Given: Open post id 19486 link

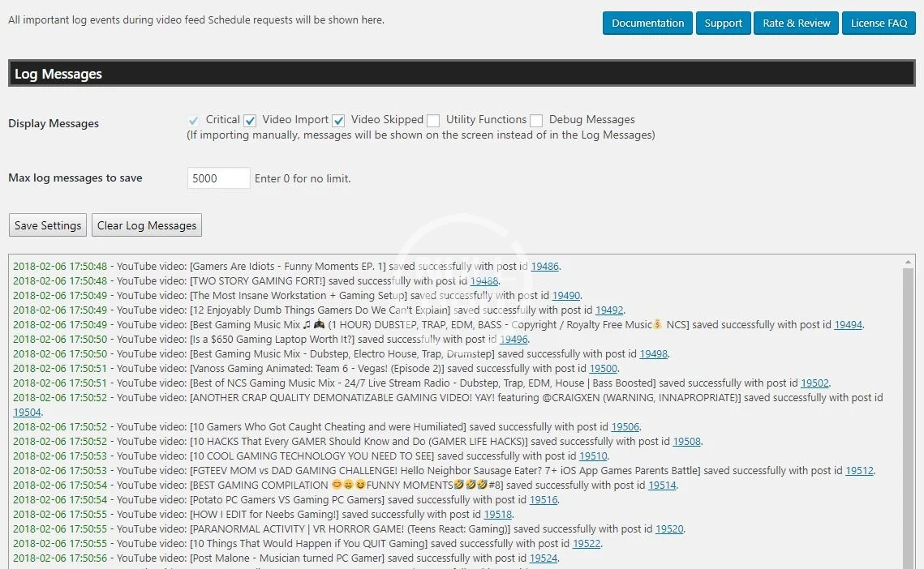Looking at the screenshot, I should pos(544,267).
